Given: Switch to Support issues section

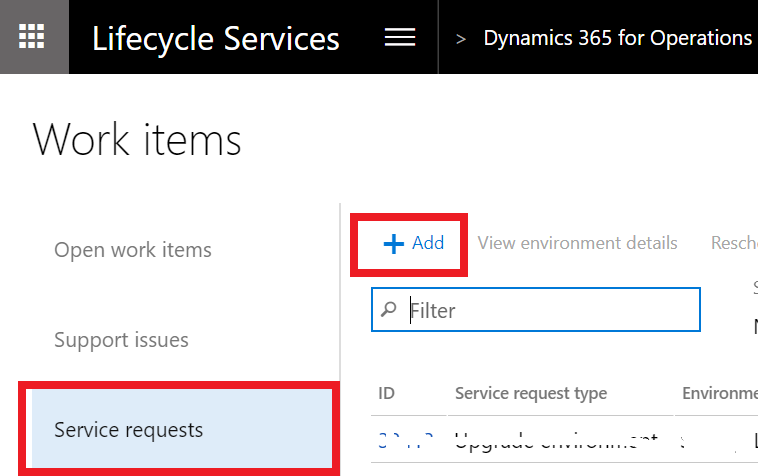Looking at the screenshot, I should [121, 340].
